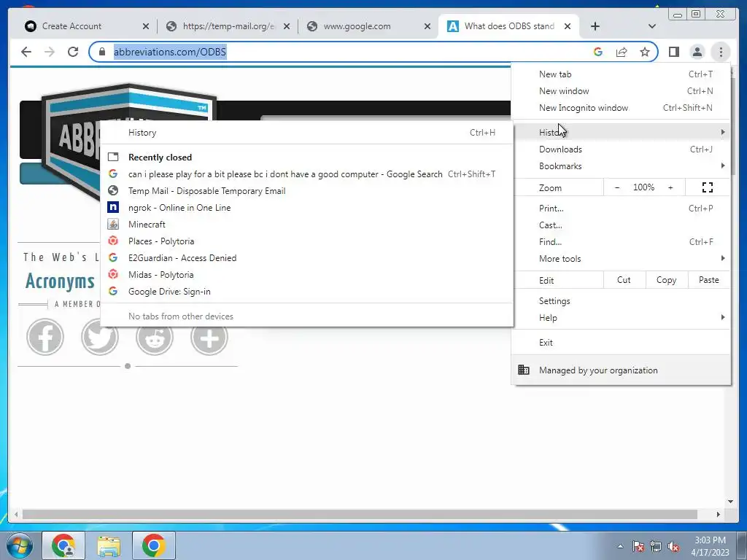Select New window from the menu
This screenshot has width=747, height=560.
(621, 91)
